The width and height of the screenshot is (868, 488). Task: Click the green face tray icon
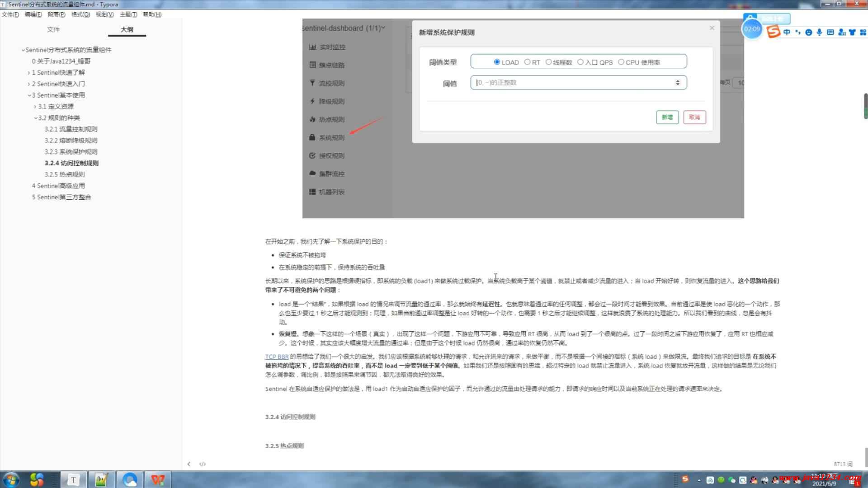coord(721,480)
